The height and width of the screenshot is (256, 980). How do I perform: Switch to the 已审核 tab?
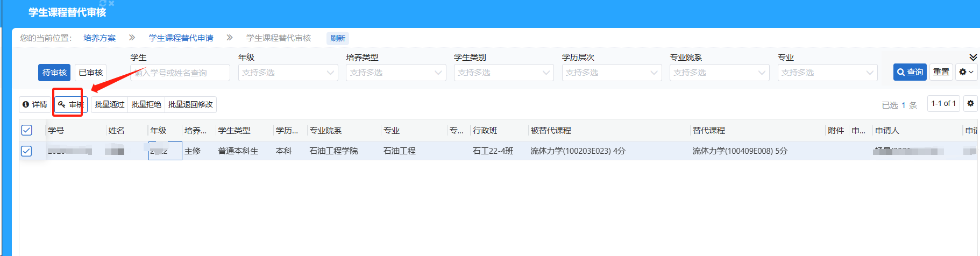90,73
